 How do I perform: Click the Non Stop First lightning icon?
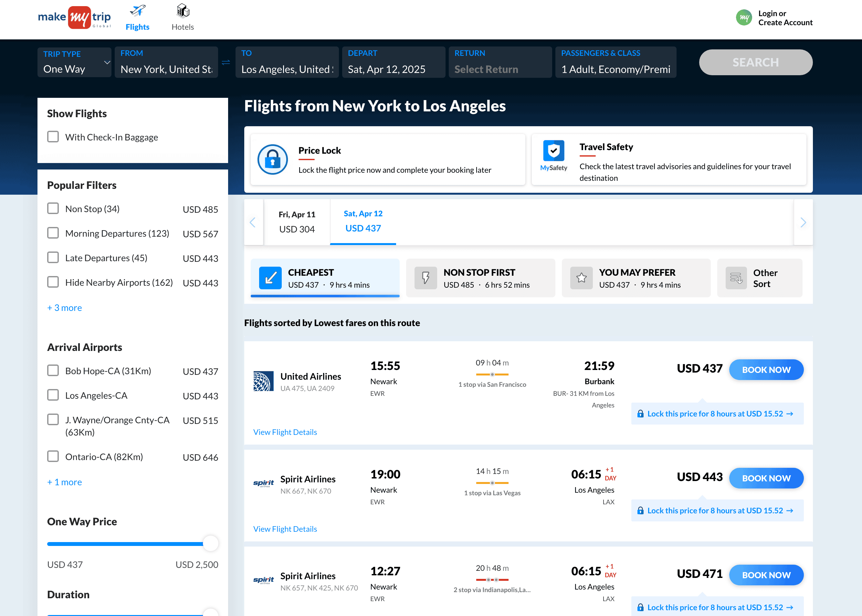426,278
